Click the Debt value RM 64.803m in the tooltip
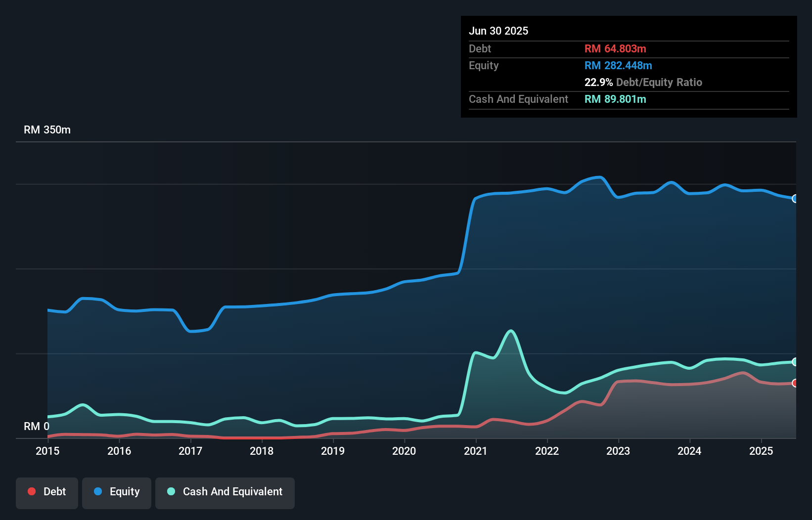This screenshot has height=520, width=812. (x=615, y=48)
